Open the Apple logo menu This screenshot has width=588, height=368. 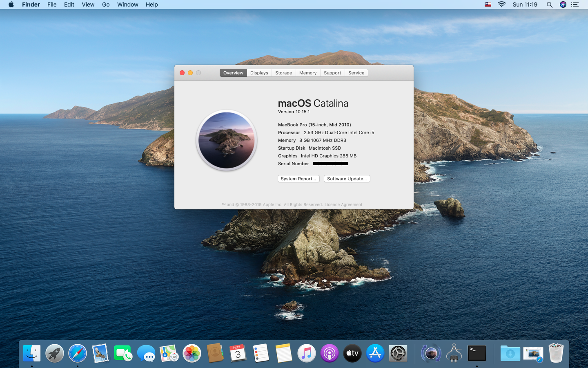click(11, 4)
